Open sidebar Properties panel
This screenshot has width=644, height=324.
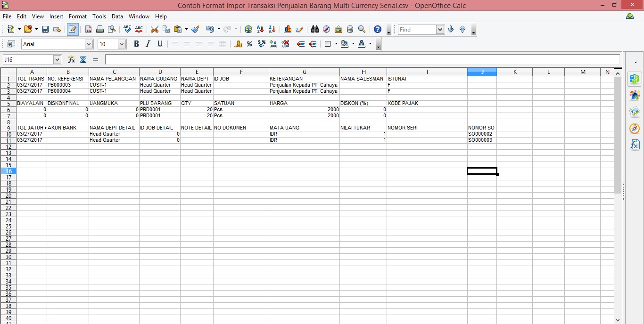click(635, 79)
